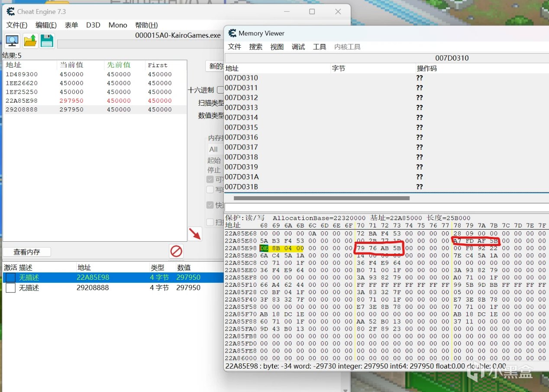
Task: Open the 搜索 menu in Memory Viewer
Action: [256, 47]
